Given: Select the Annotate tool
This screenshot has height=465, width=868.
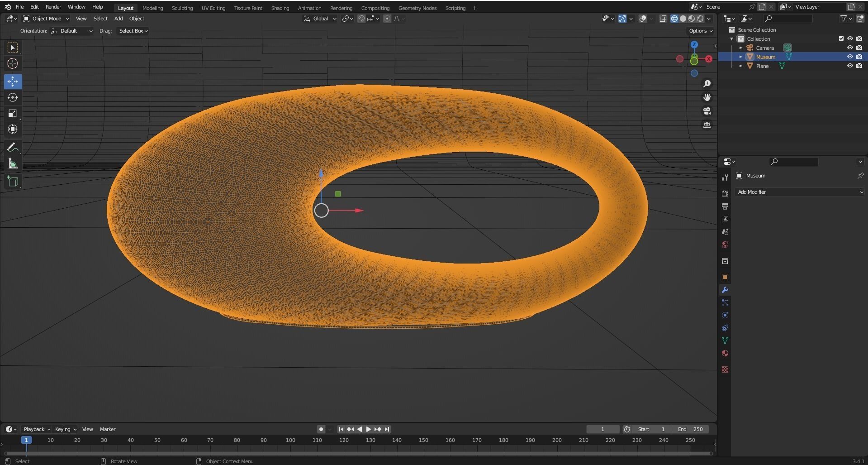Looking at the screenshot, I should tap(13, 147).
